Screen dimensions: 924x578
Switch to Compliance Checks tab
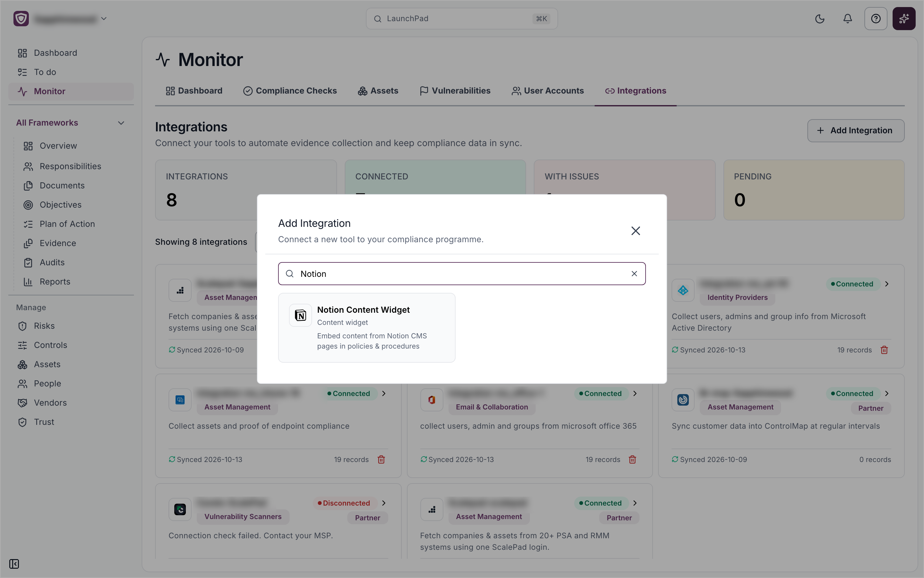pyautogui.click(x=290, y=91)
